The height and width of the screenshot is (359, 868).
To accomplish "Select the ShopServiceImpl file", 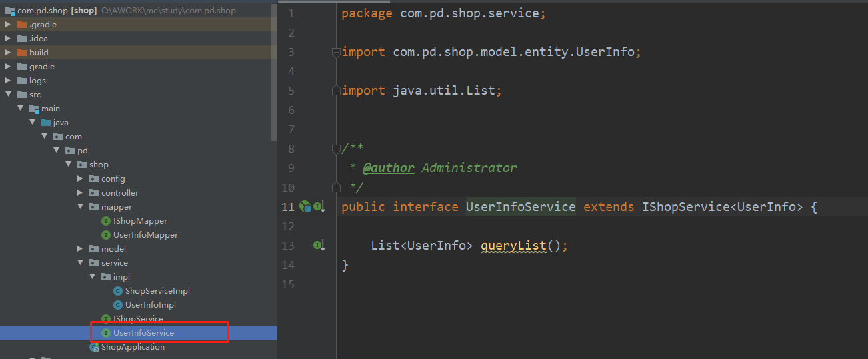I will tap(157, 290).
